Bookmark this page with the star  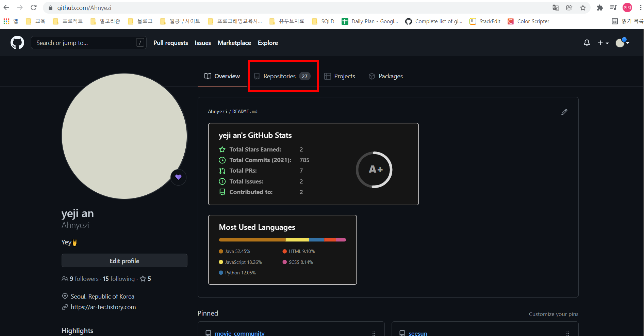(x=583, y=7)
